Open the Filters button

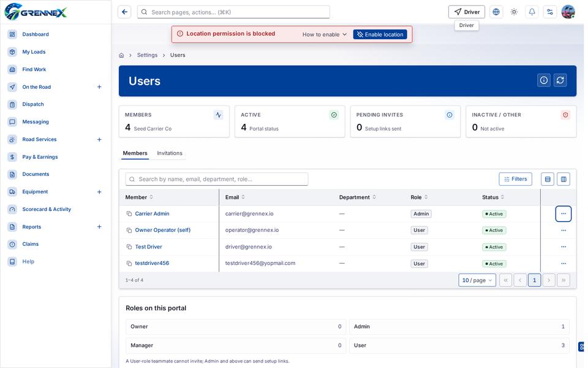point(515,179)
